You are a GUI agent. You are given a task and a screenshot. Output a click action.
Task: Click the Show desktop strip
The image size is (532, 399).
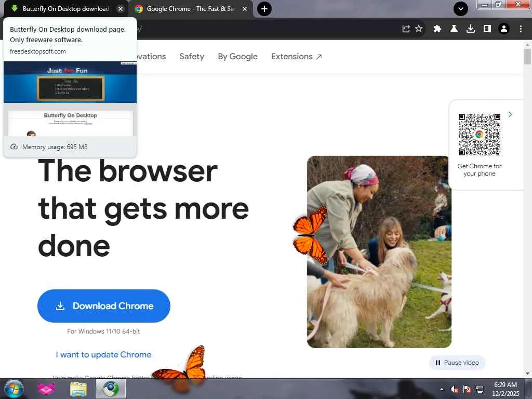tap(529, 389)
